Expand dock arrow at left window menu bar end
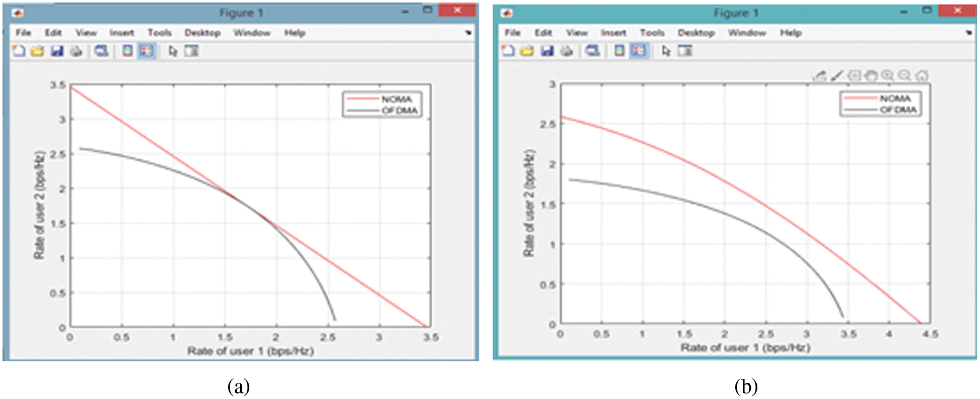 pos(468,33)
